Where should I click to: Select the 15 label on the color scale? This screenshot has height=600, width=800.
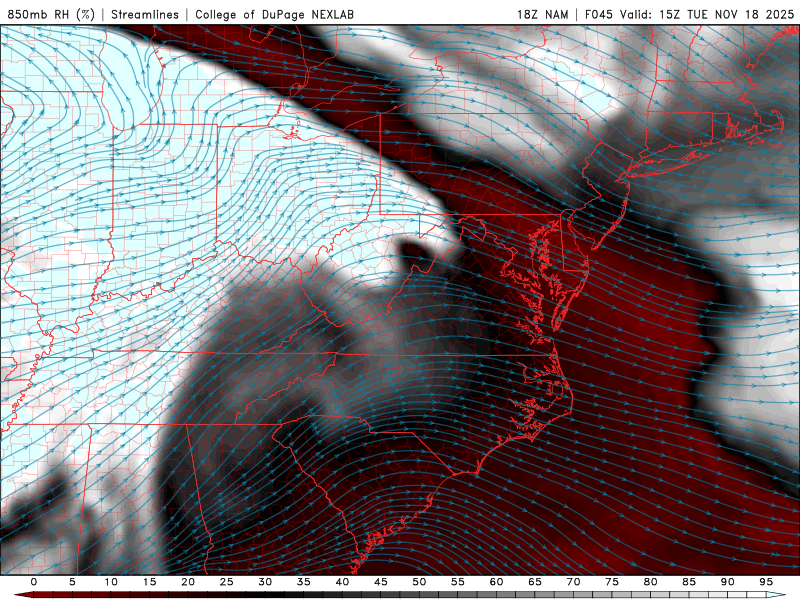pyautogui.click(x=149, y=582)
